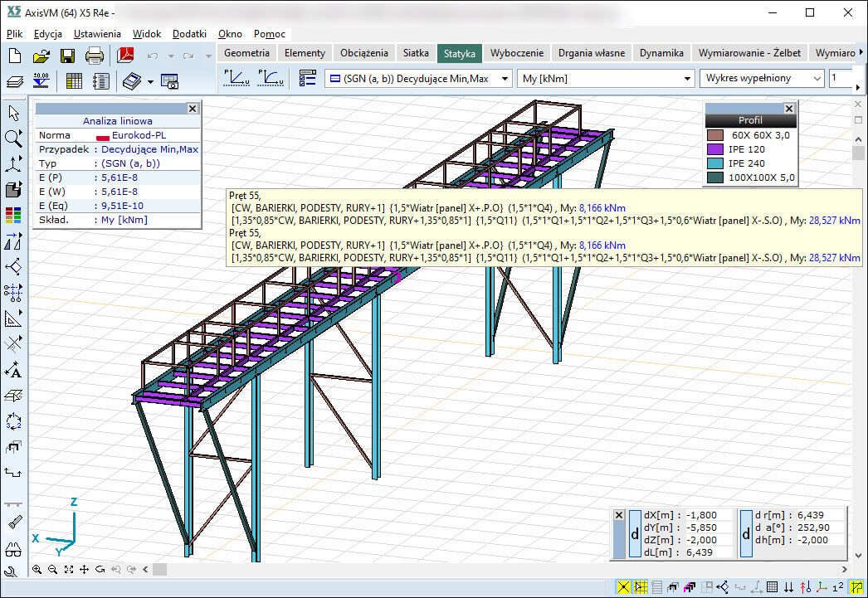Viewport: 868px width, 598px height.
Task: Open the table browser icon
Action: [x=74, y=81]
